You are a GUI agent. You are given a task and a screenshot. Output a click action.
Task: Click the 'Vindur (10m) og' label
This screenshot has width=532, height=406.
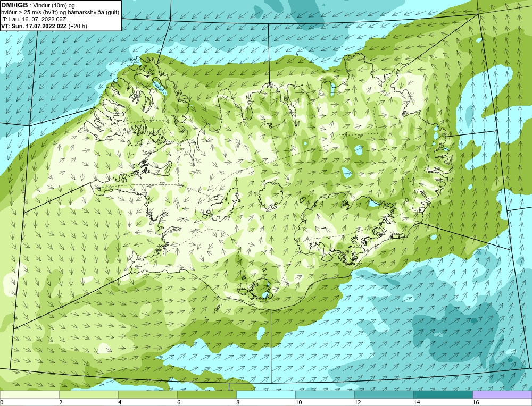[54, 5]
